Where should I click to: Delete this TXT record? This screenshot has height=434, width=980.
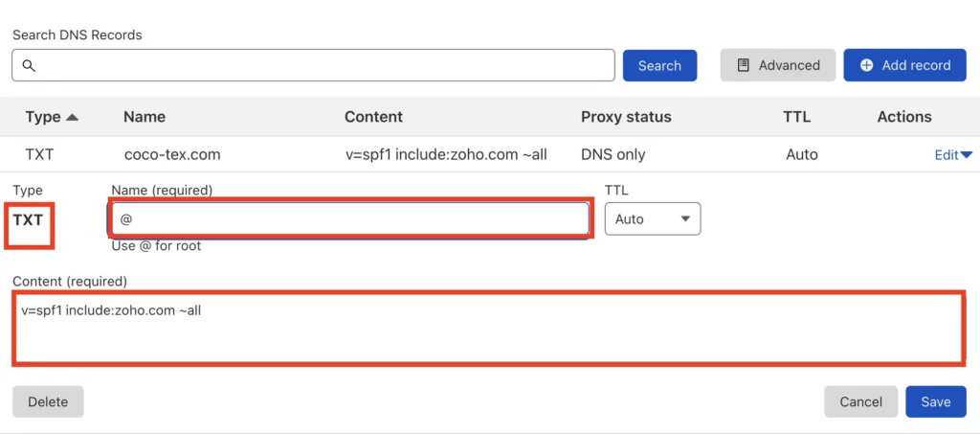tap(48, 401)
